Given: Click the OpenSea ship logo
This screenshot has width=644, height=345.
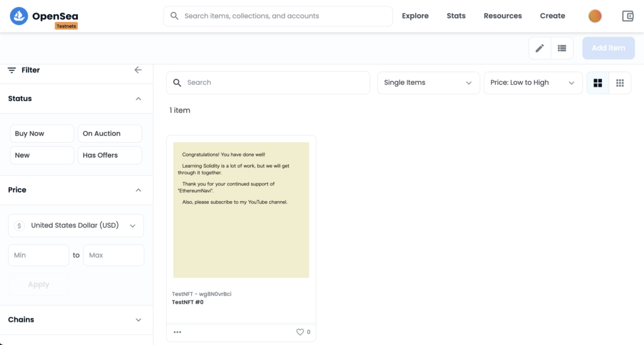Looking at the screenshot, I should 19,16.
